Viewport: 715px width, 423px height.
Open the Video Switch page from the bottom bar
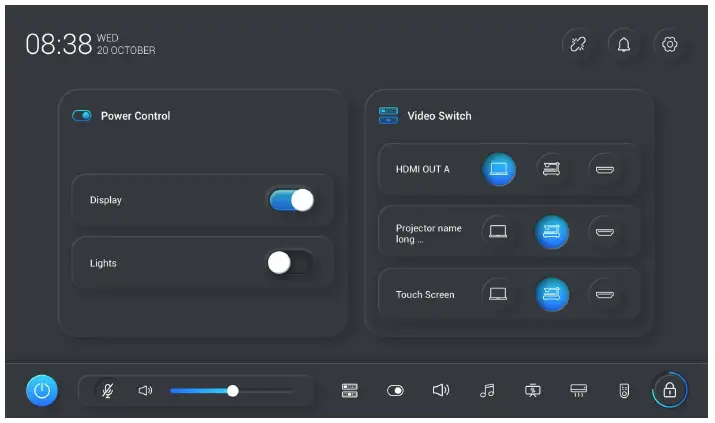tap(350, 391)
